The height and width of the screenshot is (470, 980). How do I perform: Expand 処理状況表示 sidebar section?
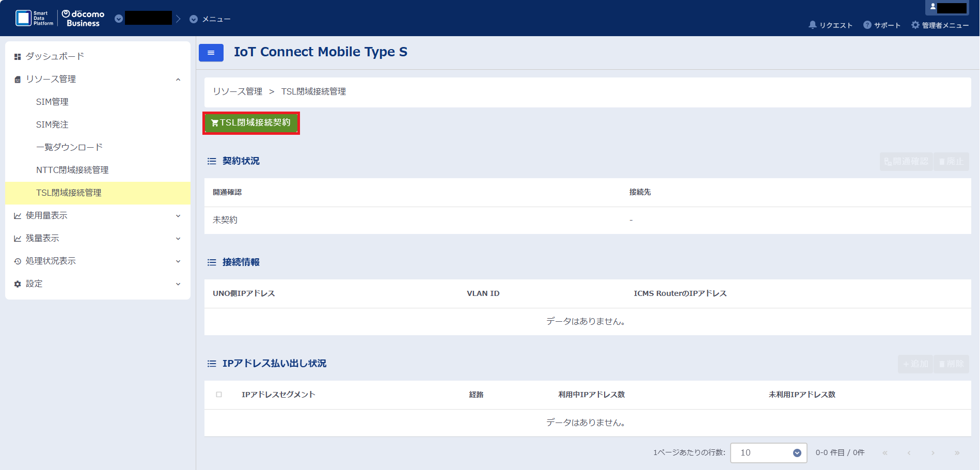coord(98,261)
